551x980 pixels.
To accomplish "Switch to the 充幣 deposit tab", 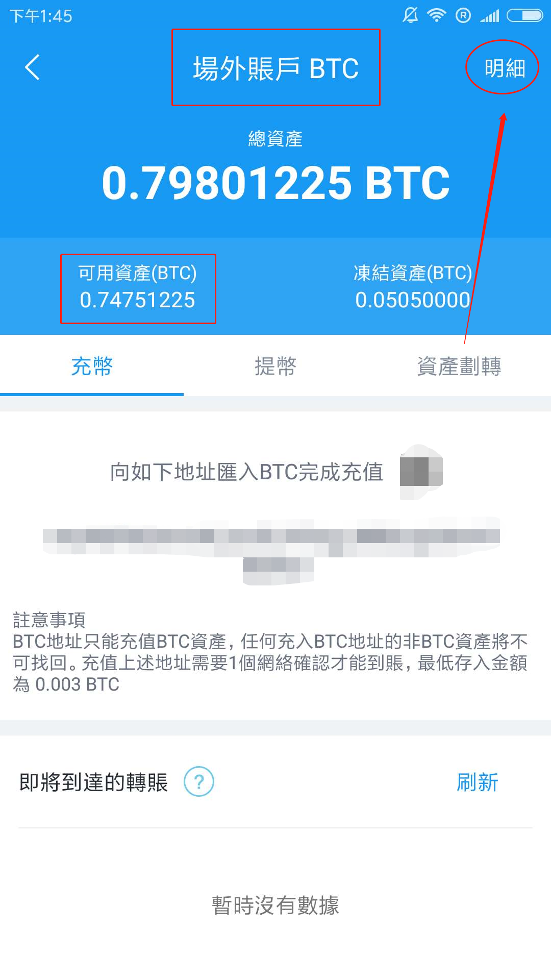I will [92, 366].
